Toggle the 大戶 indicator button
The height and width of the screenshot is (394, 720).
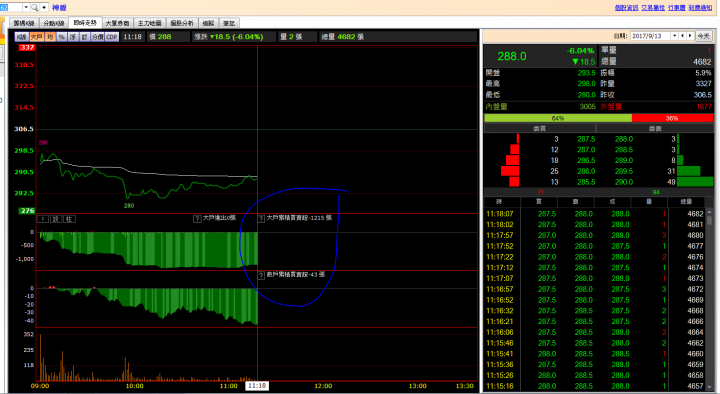point(37,37)
